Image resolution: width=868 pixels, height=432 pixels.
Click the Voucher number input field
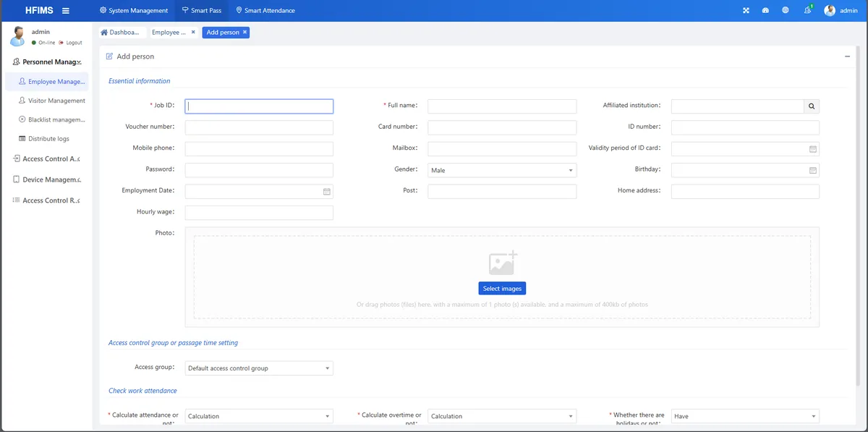point(259,127)
